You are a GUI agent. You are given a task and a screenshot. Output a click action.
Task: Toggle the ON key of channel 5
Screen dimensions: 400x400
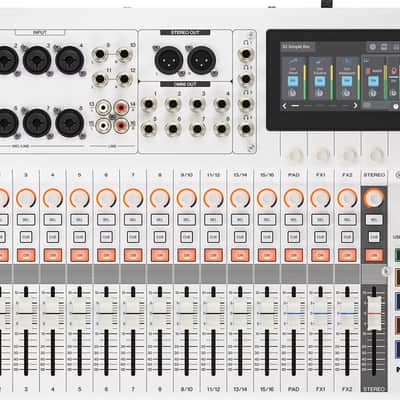click(x=79, y=255)
